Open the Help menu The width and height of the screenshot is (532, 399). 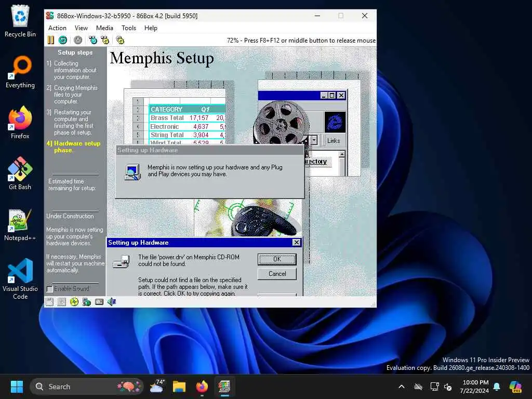(151, 28)
